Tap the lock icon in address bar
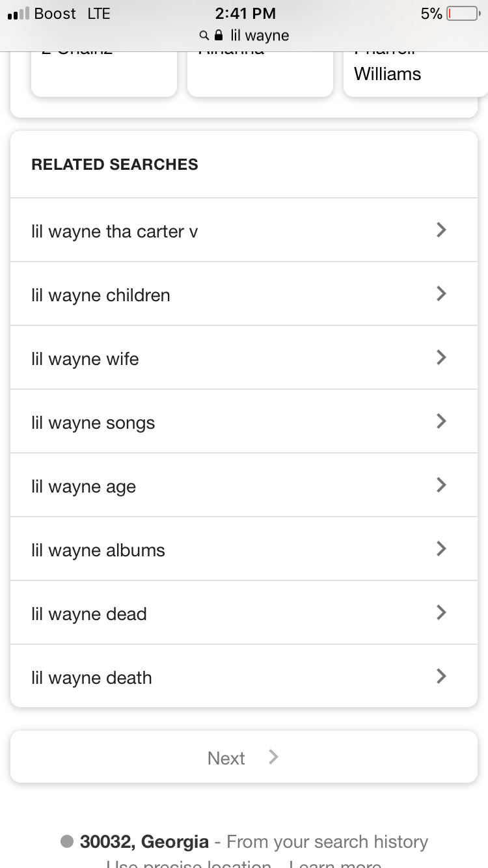488x868 pixels. click(x=219, y=35)
